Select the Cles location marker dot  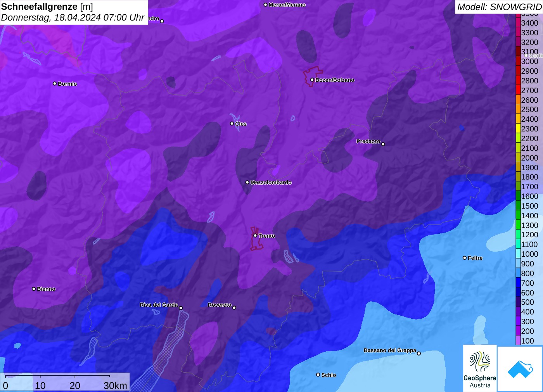(232, 124)
